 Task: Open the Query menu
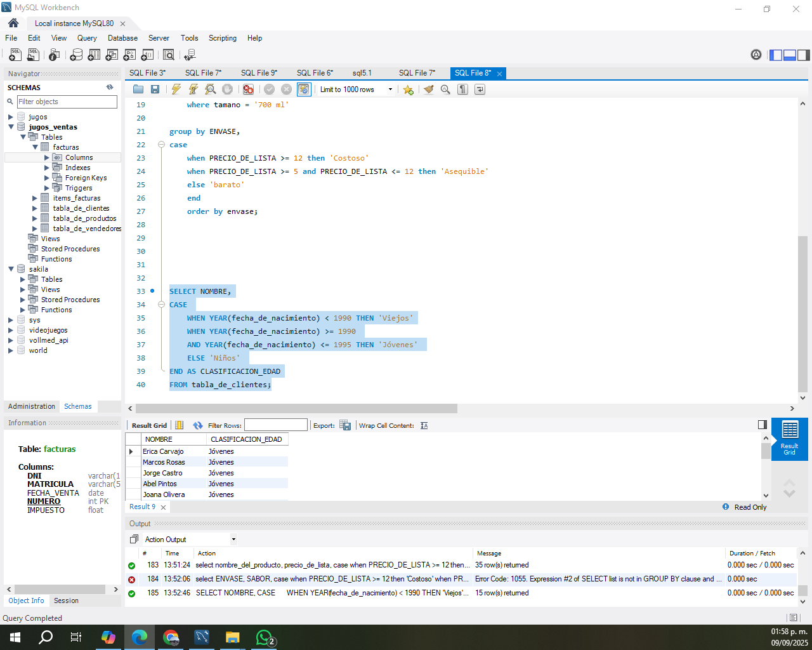[x=87, y=38]
